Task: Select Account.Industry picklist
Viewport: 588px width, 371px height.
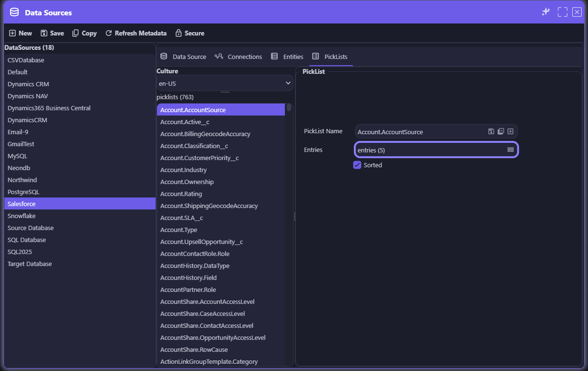Action: (221, 170)
